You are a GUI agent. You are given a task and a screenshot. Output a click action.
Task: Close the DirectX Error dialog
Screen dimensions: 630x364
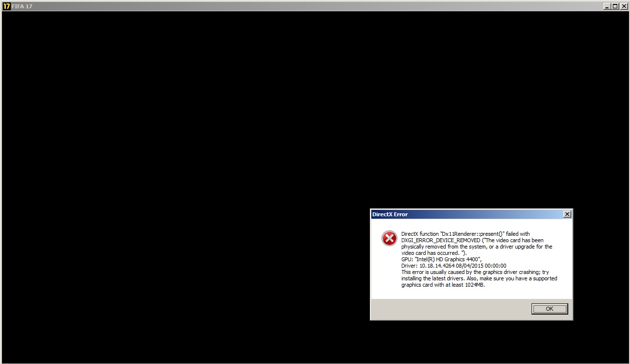tap(567, 214)
